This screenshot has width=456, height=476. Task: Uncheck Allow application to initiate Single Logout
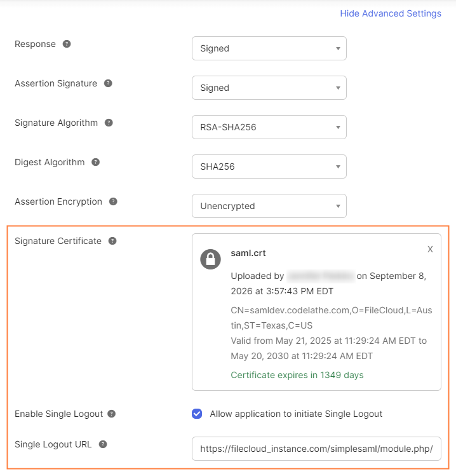[x=197, y=414]
